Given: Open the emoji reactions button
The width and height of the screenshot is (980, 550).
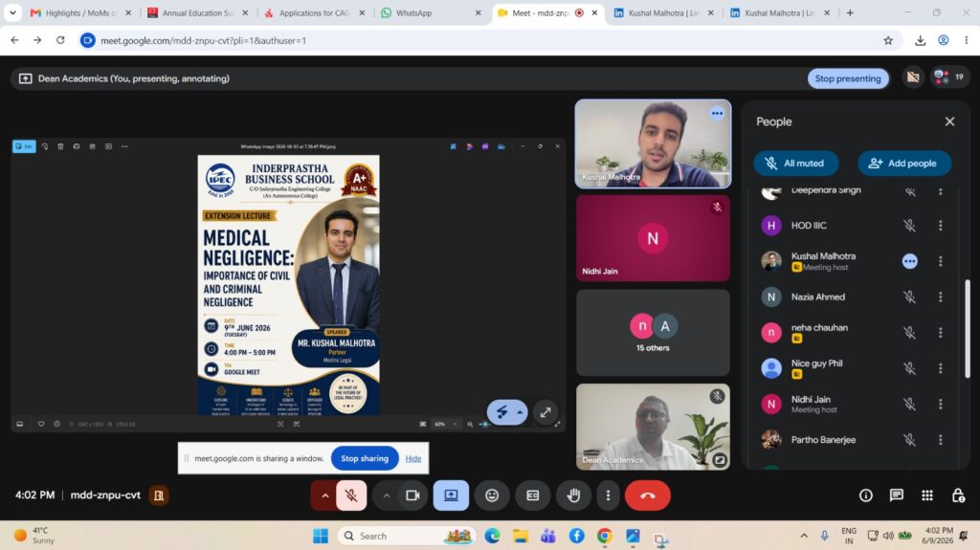Looking at the screenshot, I should point(492,495).
